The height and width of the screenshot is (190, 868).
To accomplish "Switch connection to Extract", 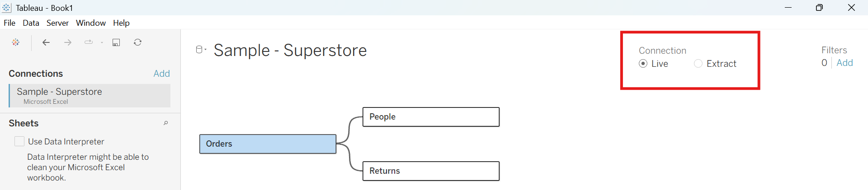I will coord(698,64).
